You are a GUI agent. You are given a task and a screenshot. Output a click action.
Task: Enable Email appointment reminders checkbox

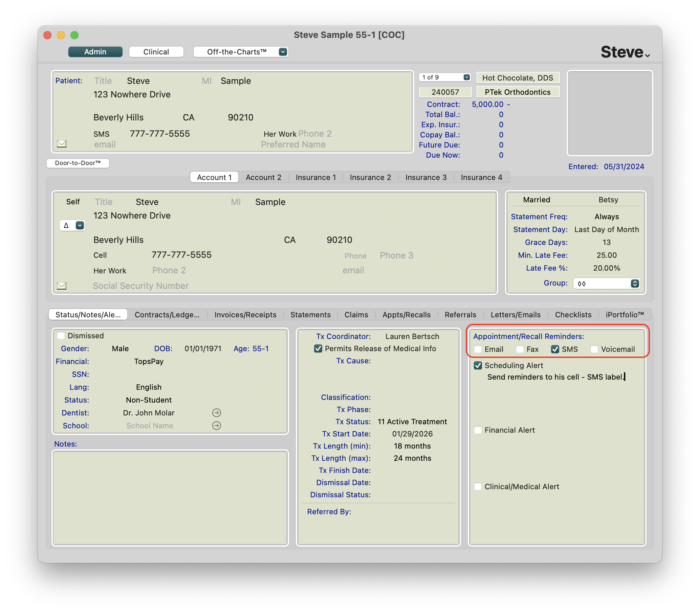(x=478, y=349)
